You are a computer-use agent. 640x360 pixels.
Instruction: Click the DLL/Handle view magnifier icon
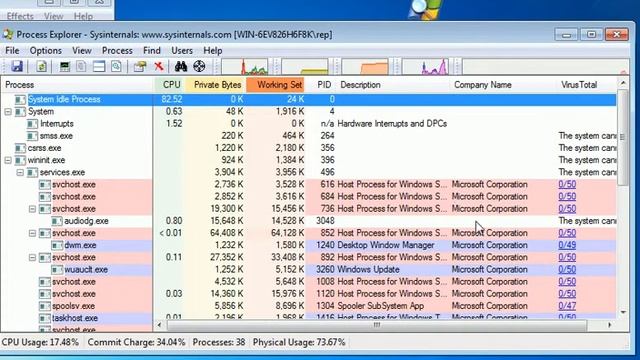pyautogui.click(x=116, y=66)
